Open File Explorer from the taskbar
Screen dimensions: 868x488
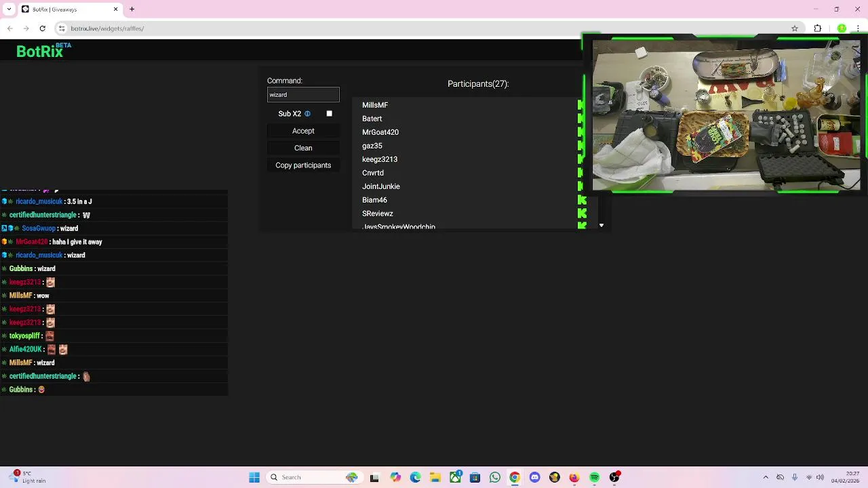click(x=435, y=477)
